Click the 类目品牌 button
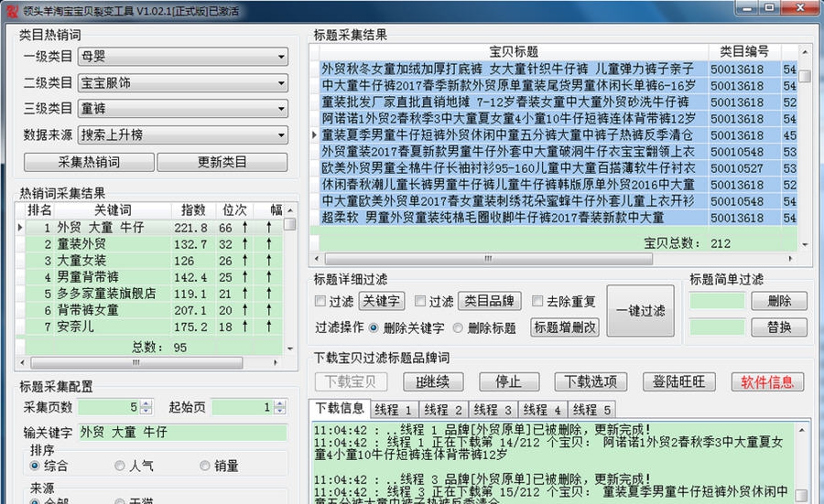The image size is (824, 504). point(489,301)
